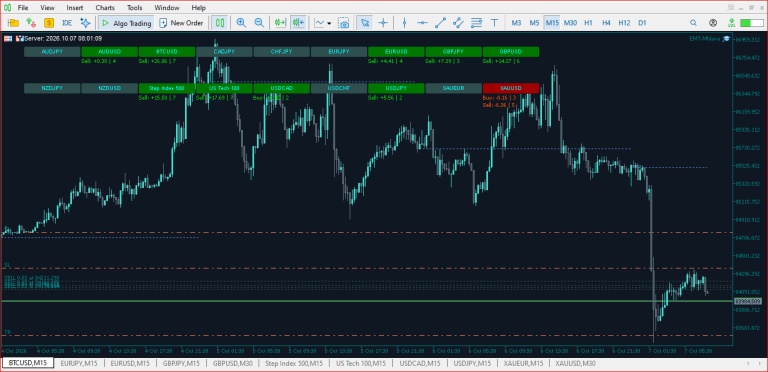Open the Tools menu
This screenshot has height=372, width=768.
(135, 8)
